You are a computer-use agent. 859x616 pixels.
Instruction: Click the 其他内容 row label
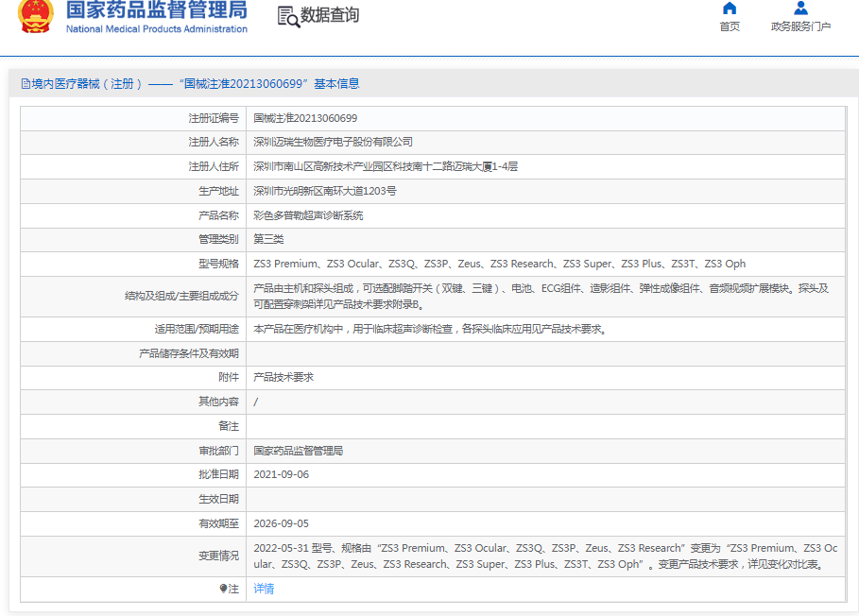(x=218, y=402)
